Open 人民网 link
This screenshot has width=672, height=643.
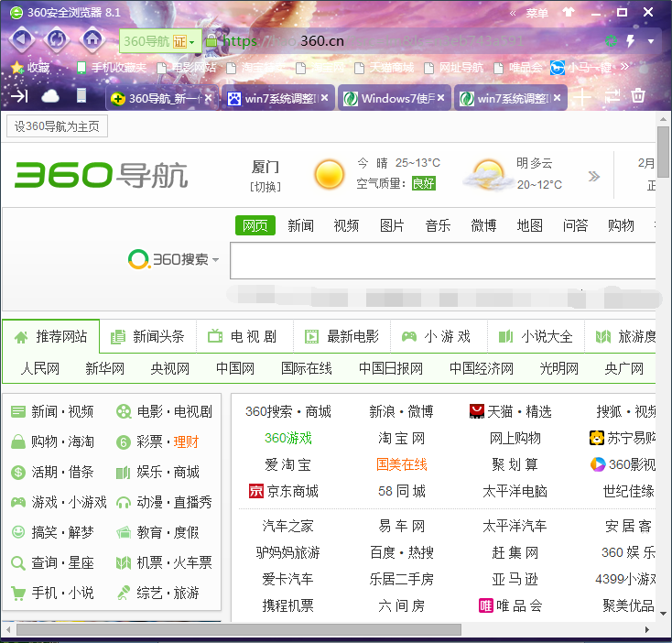click(x=40, y=368)
